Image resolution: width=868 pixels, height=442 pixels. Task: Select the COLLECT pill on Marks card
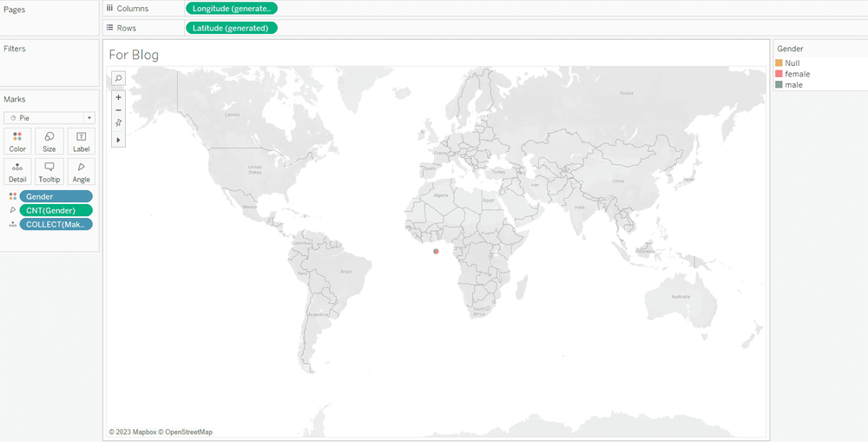coord(56,224)
